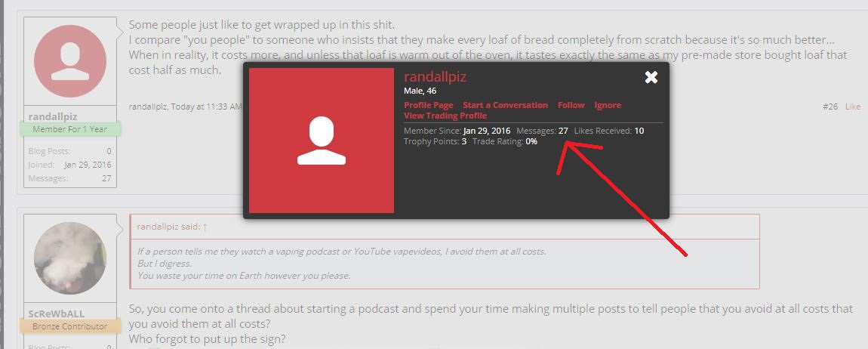
Task: Click Messages count 27 in popup
Action: pos(563,131)
